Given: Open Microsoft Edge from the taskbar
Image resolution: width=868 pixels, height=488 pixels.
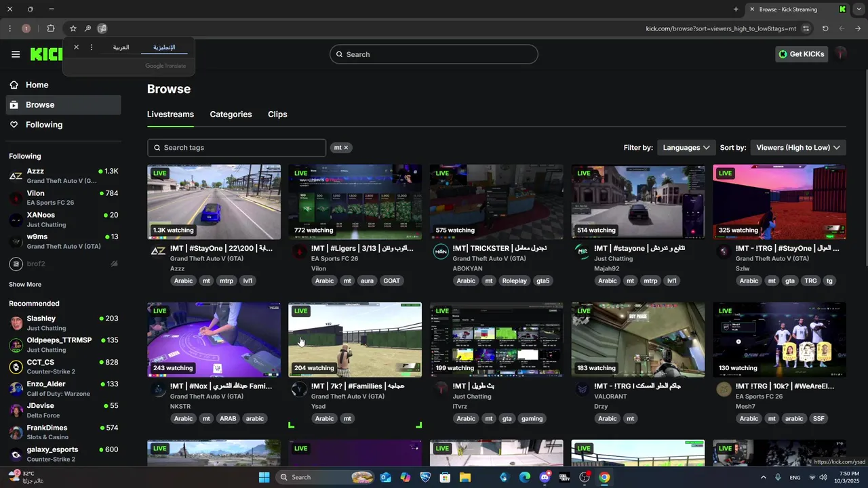Looking at the screenshot, I should (525, 477).
